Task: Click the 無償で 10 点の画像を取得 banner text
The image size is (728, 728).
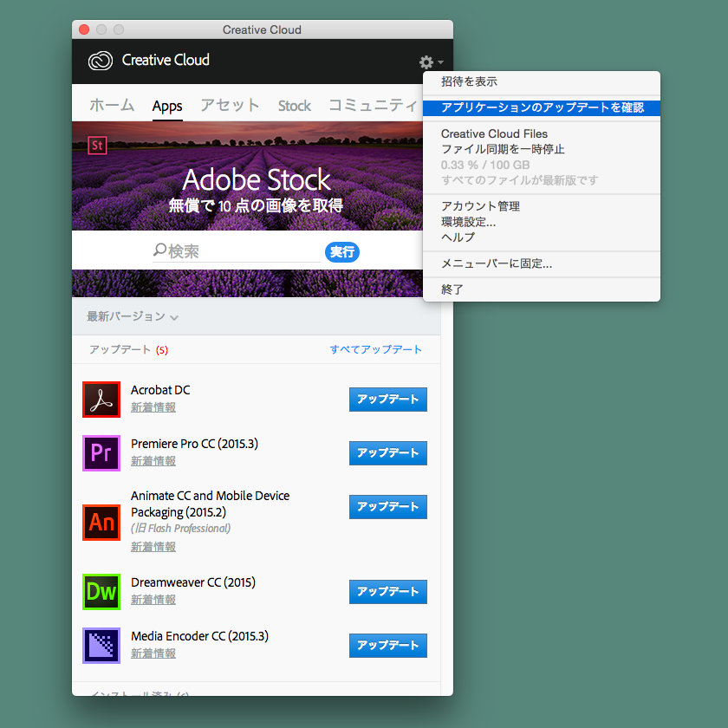Action: pos(256,205)
